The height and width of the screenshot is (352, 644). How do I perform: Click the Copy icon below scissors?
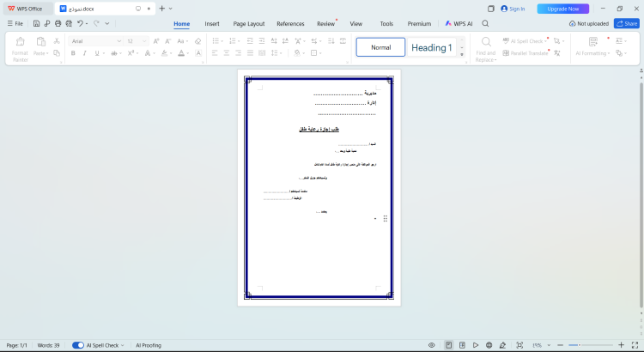click(x=57, y=53)
